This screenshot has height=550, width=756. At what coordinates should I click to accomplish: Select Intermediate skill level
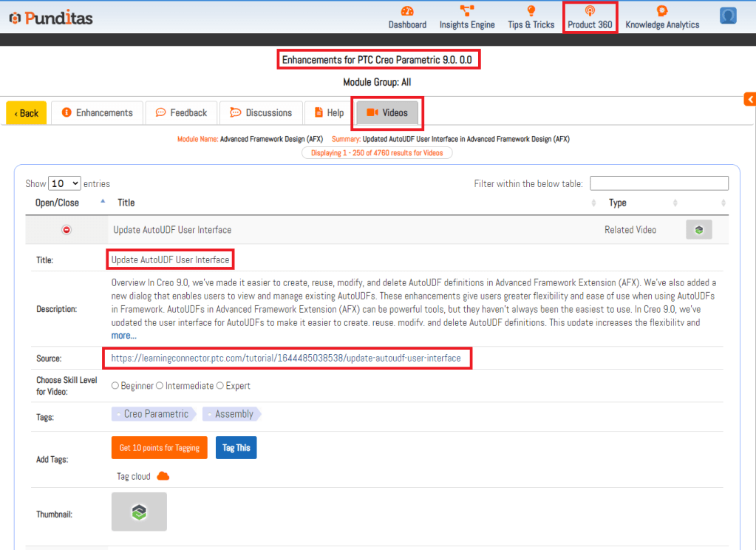(160, 386)
